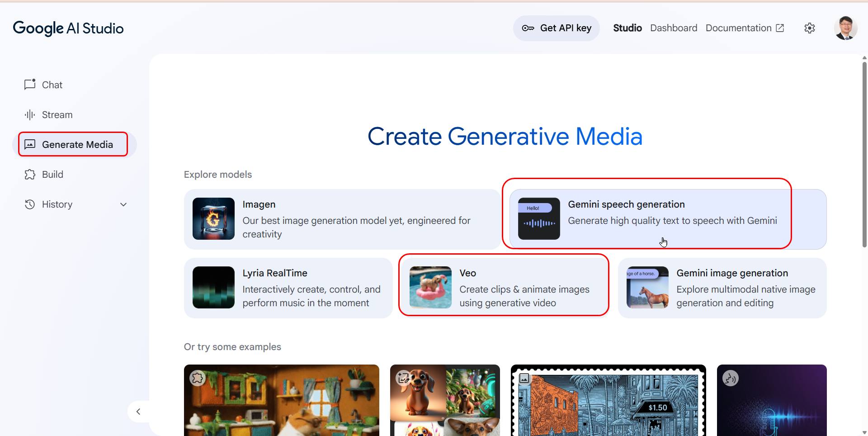Select Generate Media in the sidebar

point(75,144)
